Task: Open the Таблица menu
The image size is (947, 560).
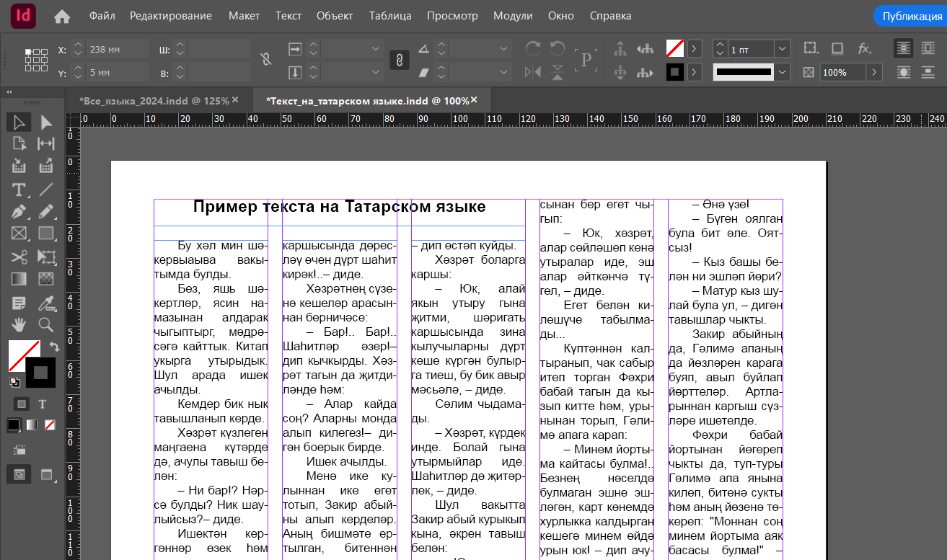Action: 390,15
